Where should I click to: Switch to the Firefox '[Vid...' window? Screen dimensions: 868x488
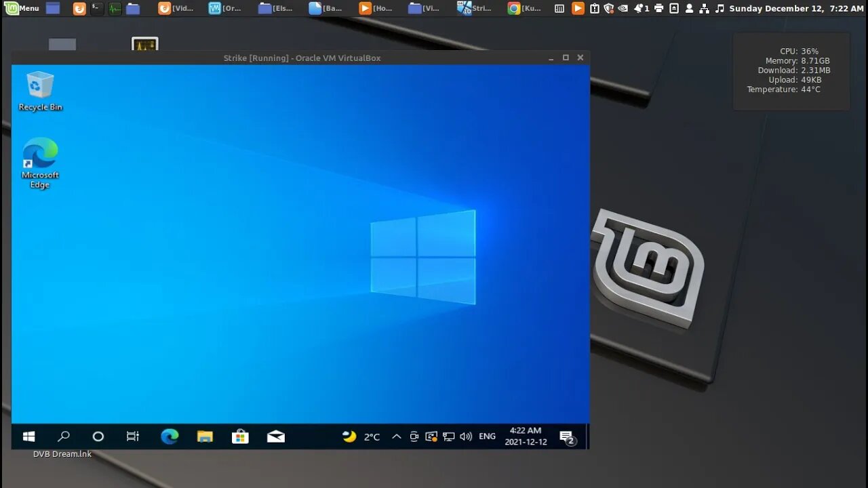click(x=176, y=9)
